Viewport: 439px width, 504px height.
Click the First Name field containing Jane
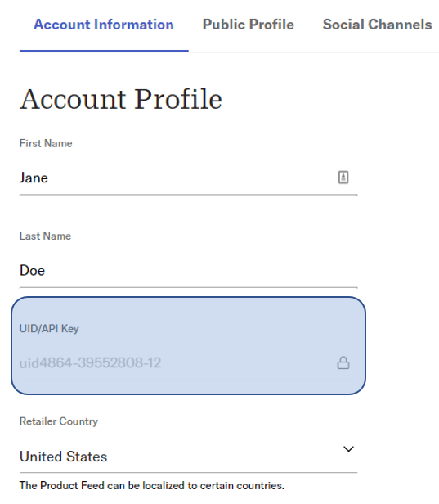(x=188, y=178)
